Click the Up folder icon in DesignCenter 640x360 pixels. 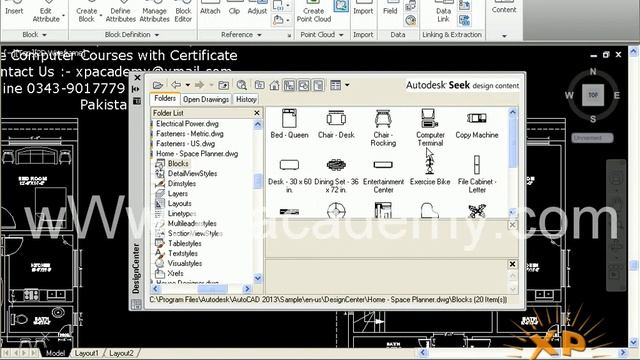223,85
